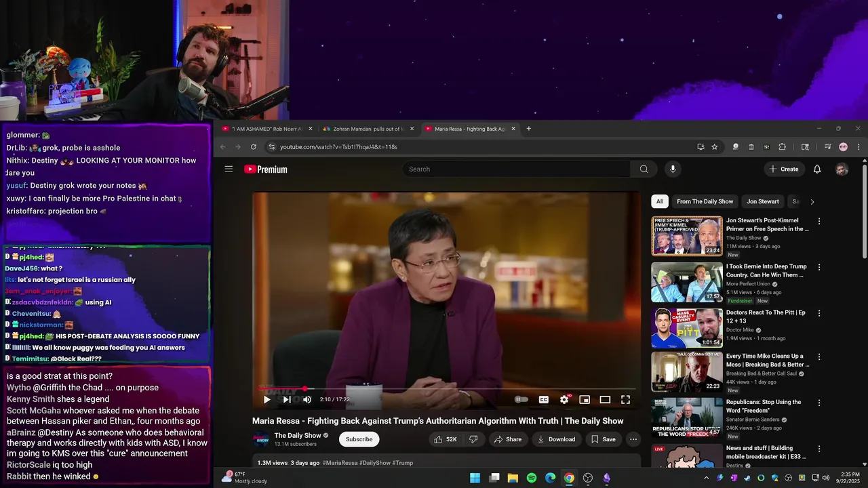The width and height of the screenshot is (868, 488).
Task: Open Jon Stewart's Post-Kimmel Primer thumbnail
Action: pyautogui.click(x=687, y=236)
